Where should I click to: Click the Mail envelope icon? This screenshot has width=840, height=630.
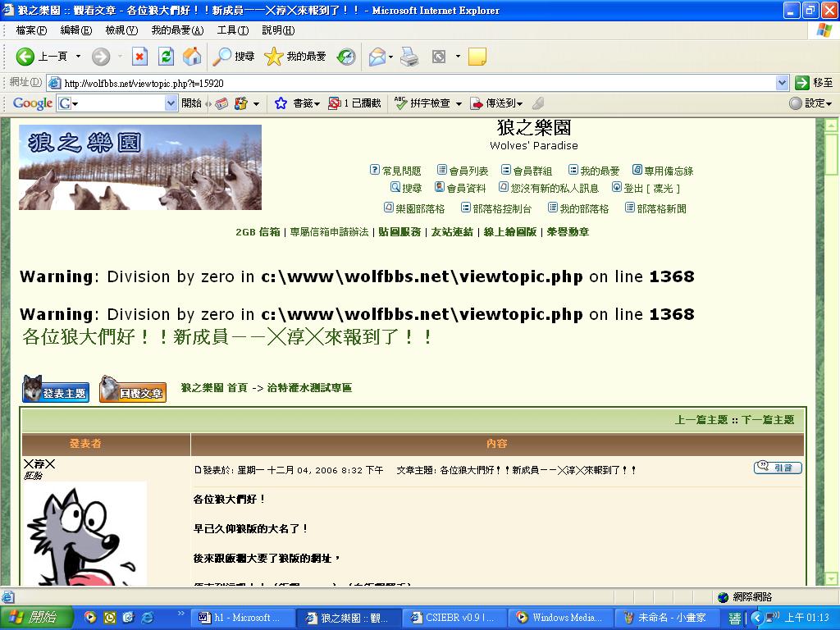(377, 57)
